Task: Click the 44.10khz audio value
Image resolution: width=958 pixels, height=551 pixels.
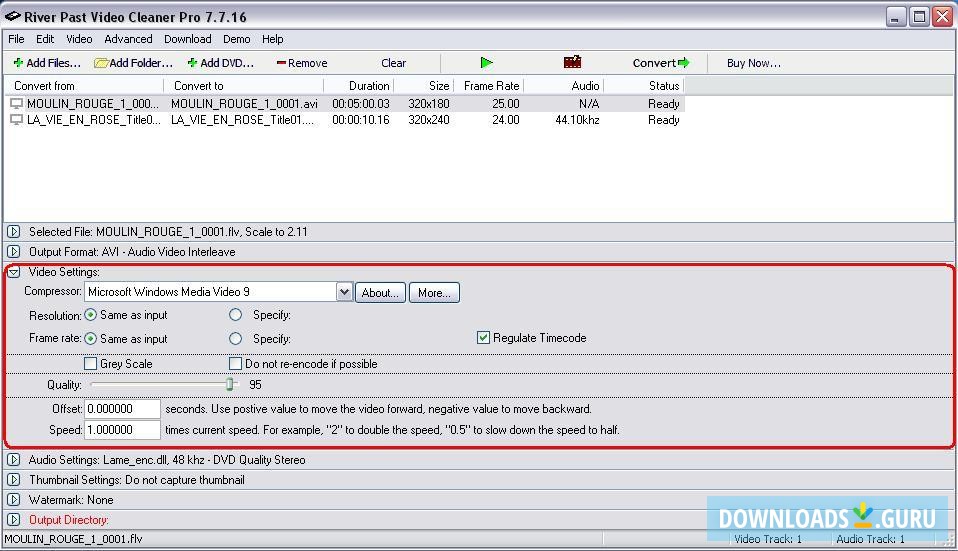Action: coord(577,120)
